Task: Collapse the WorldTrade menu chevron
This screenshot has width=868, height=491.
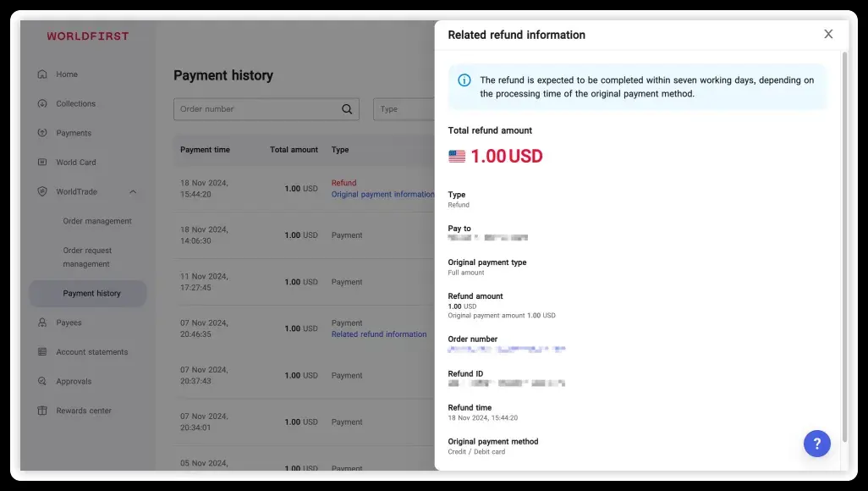Action: (x=133, y=192)
